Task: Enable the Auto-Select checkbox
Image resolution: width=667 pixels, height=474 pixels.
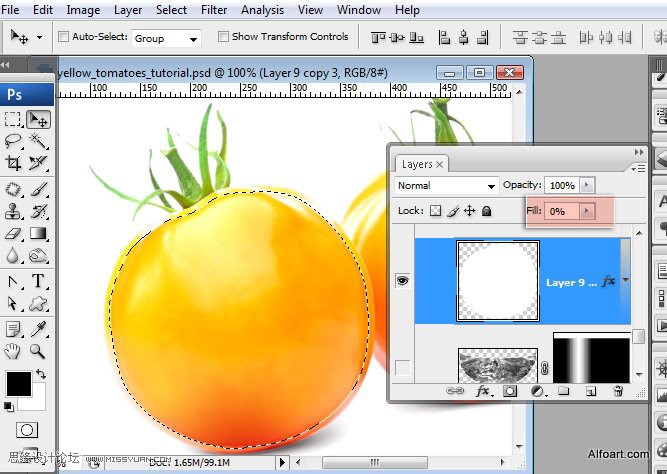Action: tap(63, 37)
